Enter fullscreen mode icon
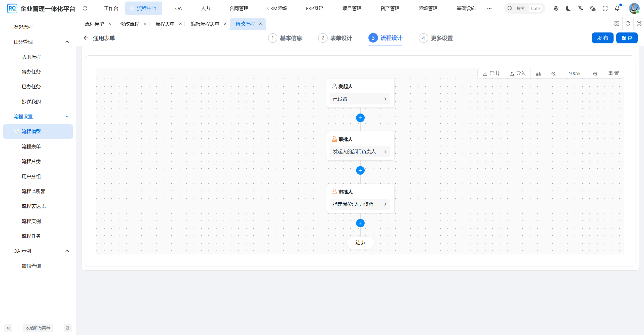 click(x=605, y=8)
